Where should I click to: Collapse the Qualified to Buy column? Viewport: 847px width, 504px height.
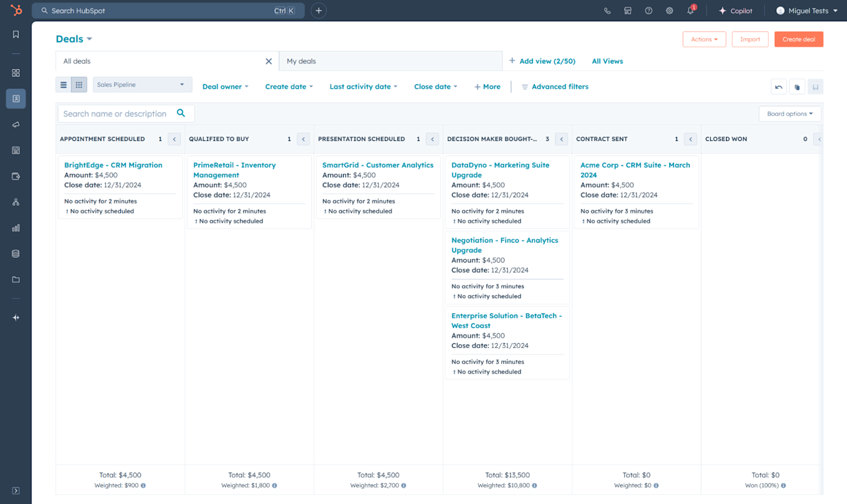coord(303,139)
